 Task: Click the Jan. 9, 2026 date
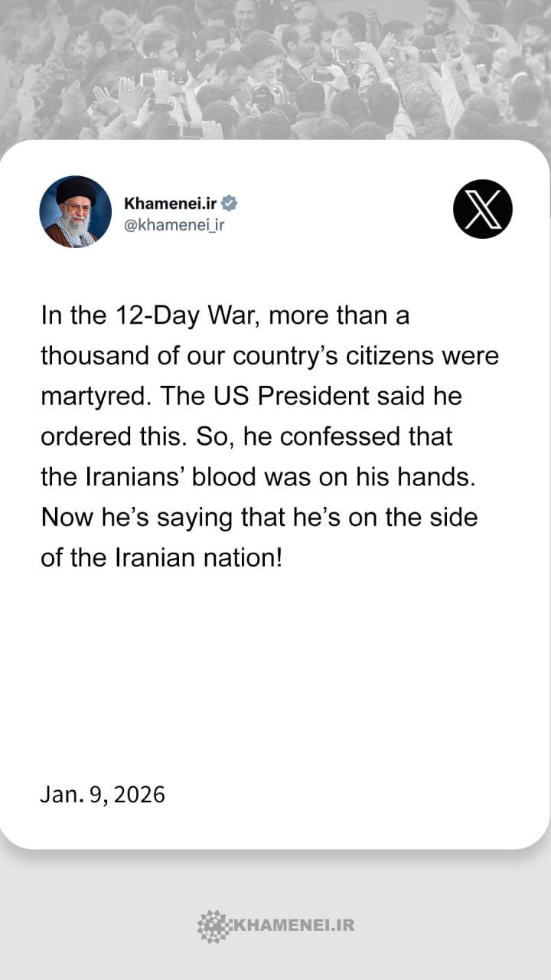click(x=103, y=794)
